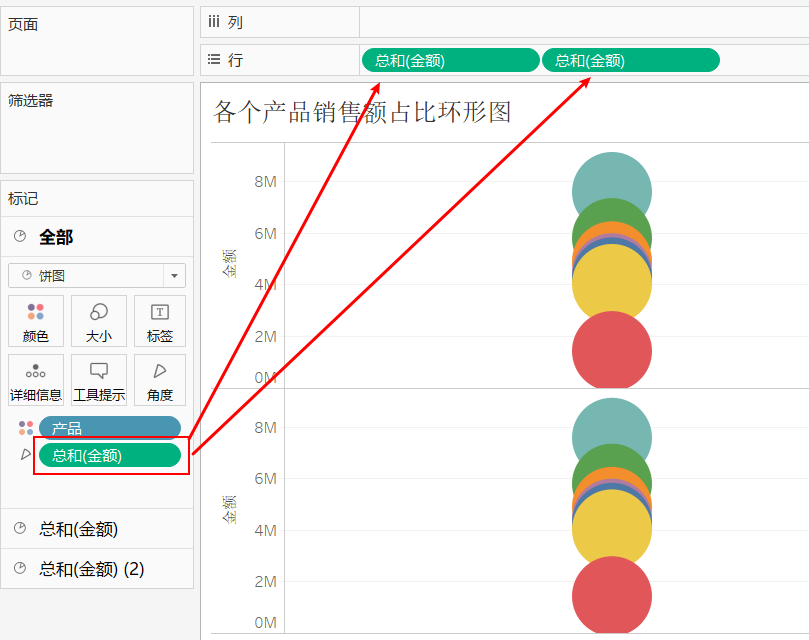Open the 标签 (Label) marks card

[x=160, y=321]
